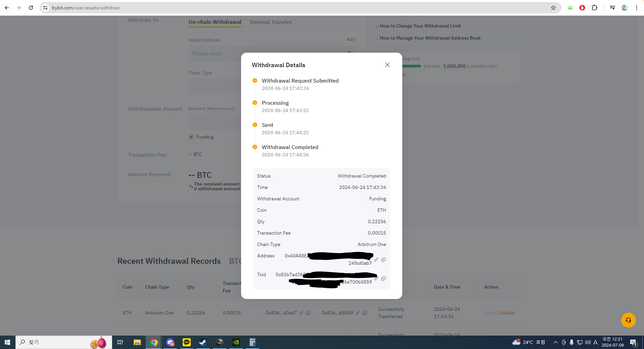Open the weather widget showing 24°C
This screenshot has width=644, height=349.
click(528, 342)
